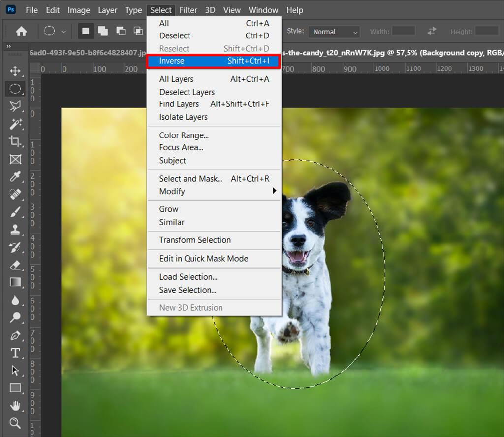
Task: Select the Gradient tool
Action: click(x=15, y=282)
